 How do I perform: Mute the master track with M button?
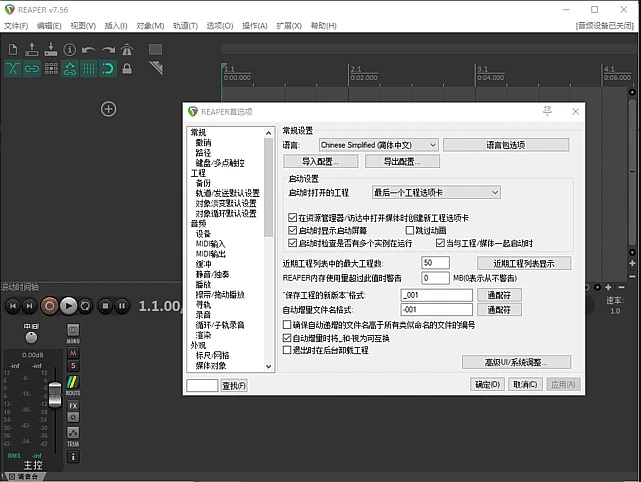pyautogui.click(x=73, y=352)
